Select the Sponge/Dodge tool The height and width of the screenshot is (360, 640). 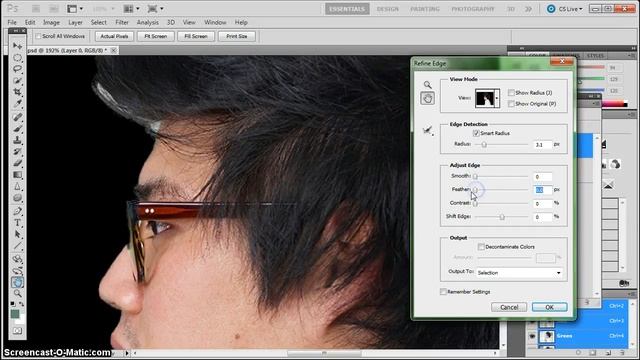pos(17,198)
